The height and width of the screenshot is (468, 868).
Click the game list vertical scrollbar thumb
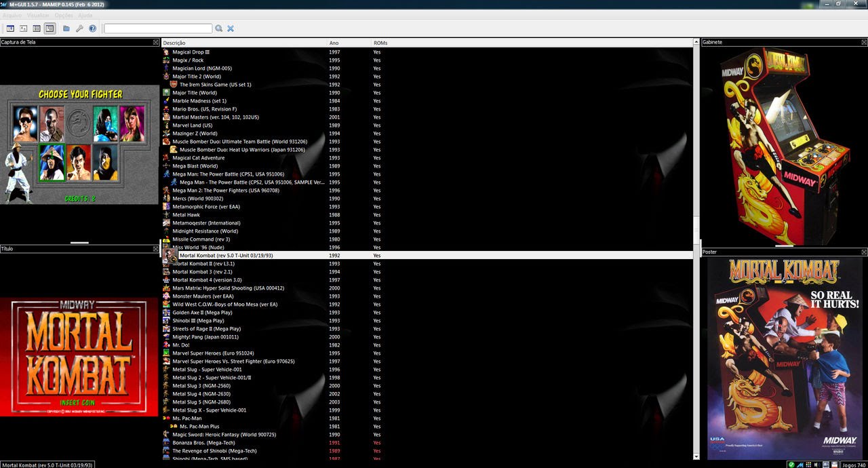696,230
